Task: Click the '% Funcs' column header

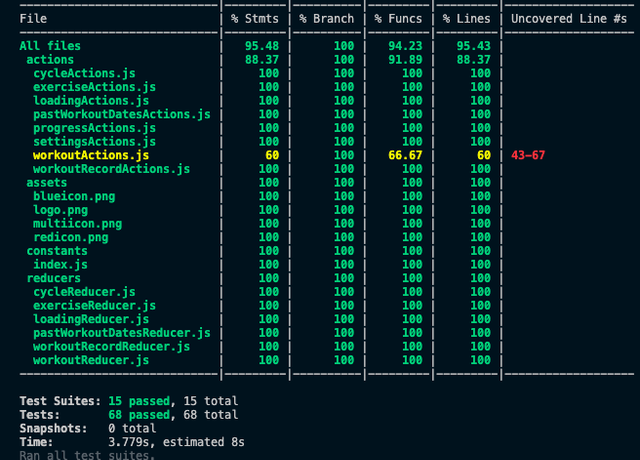Action: point(398,19)
